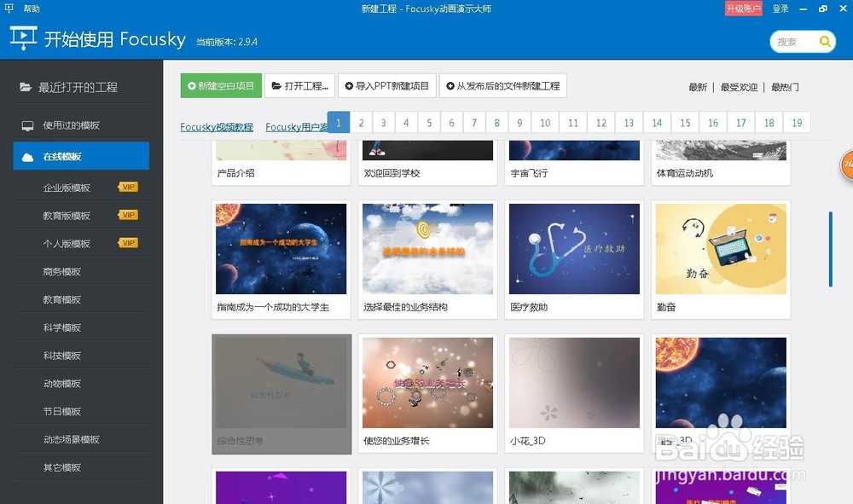This screenshot has width=853, height=504.
Task: Open the 医疗救助 template thumbnail
Action: 574,248
